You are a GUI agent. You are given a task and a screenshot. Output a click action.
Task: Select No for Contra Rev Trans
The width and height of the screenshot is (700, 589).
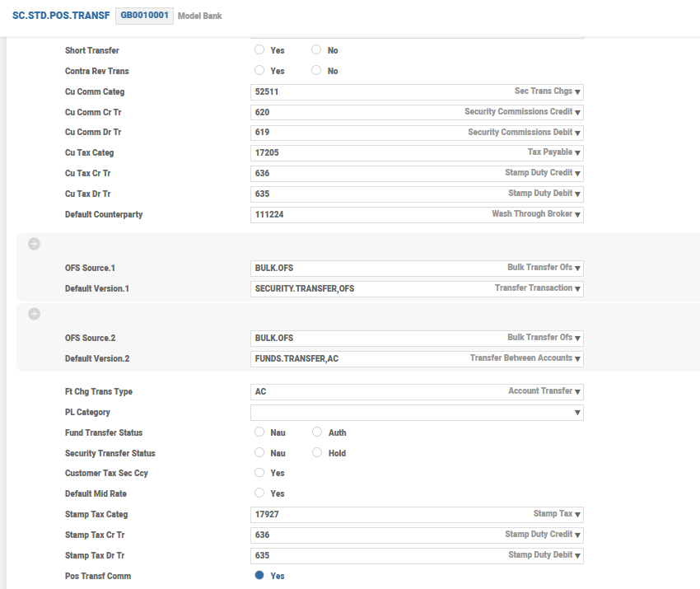(x=316, y=71)
